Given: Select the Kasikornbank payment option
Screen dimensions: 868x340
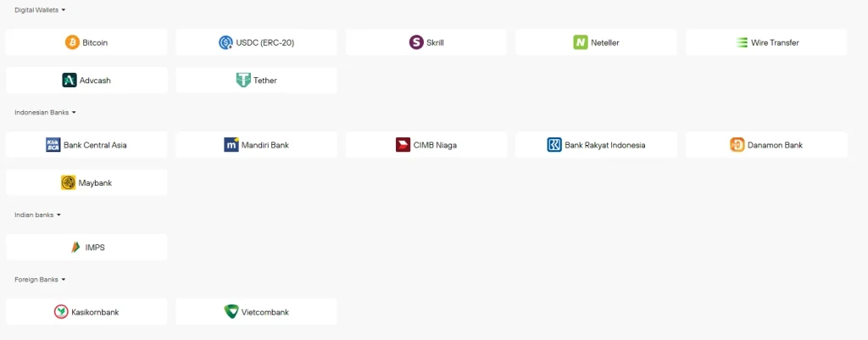Looking at the screenshot, I should [86, 312].
